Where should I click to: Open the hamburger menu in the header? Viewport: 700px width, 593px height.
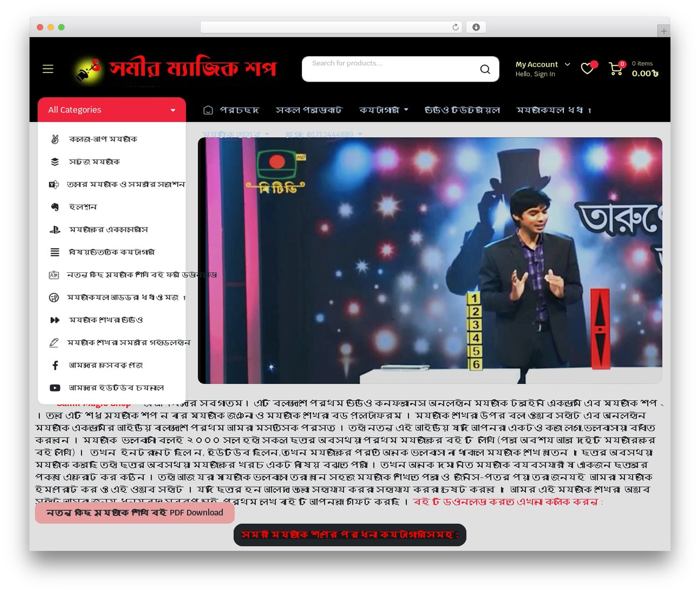(48, 69)
